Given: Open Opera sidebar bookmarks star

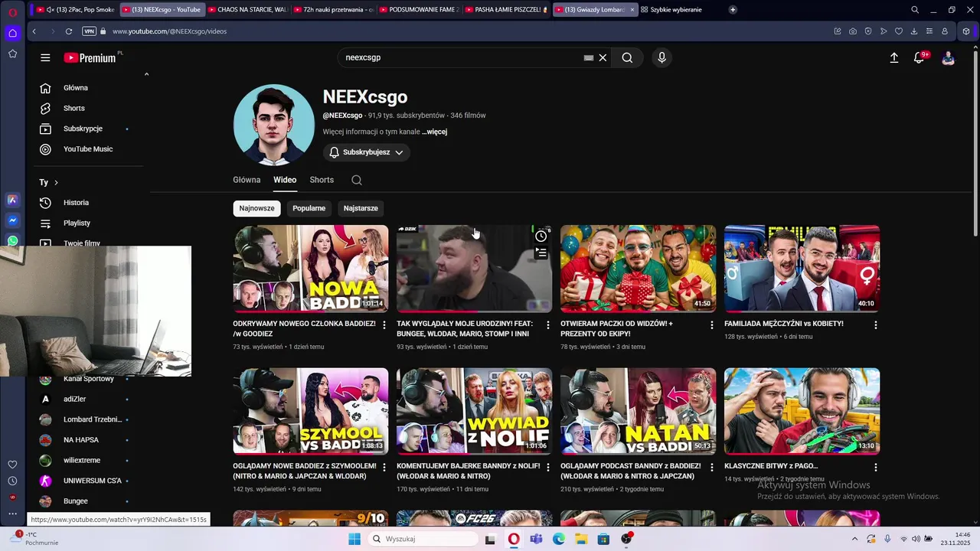Looking at the screenshot, I should 12,54.
